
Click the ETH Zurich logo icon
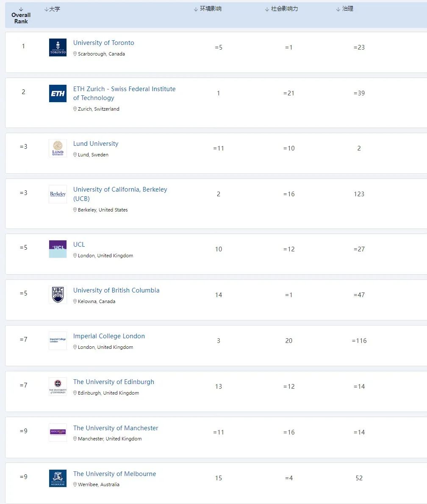[58, 94]
